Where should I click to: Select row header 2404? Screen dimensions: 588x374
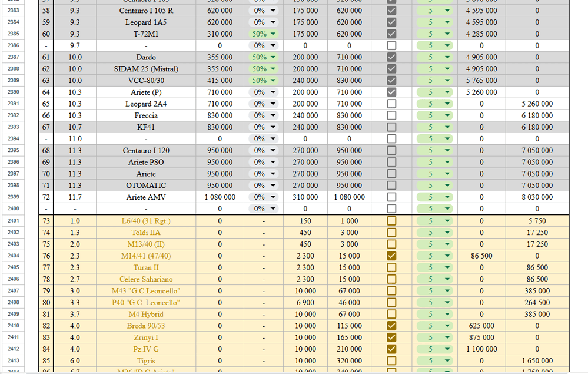(13, 256)
